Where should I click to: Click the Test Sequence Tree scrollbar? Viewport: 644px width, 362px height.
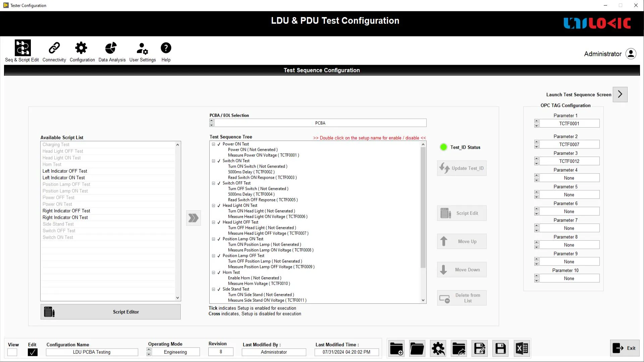[x=423, y=208]
